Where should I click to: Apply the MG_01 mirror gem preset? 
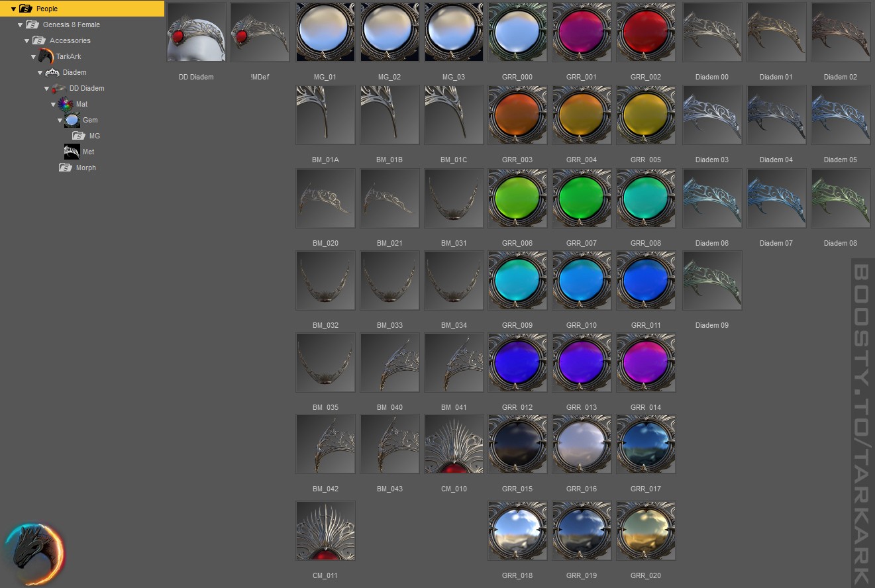(x=325, y=32)
